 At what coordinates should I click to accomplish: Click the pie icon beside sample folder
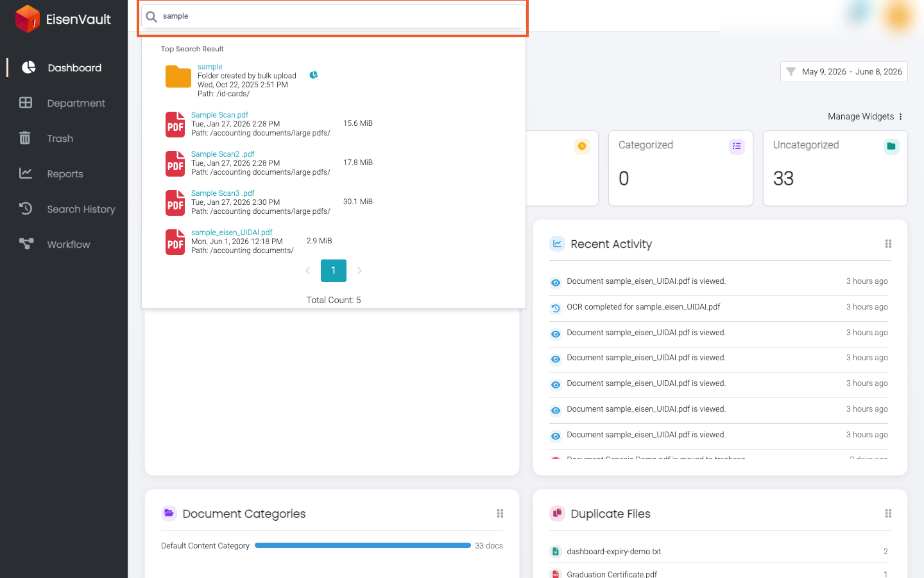pyautogui.click(x=314, y=75)
